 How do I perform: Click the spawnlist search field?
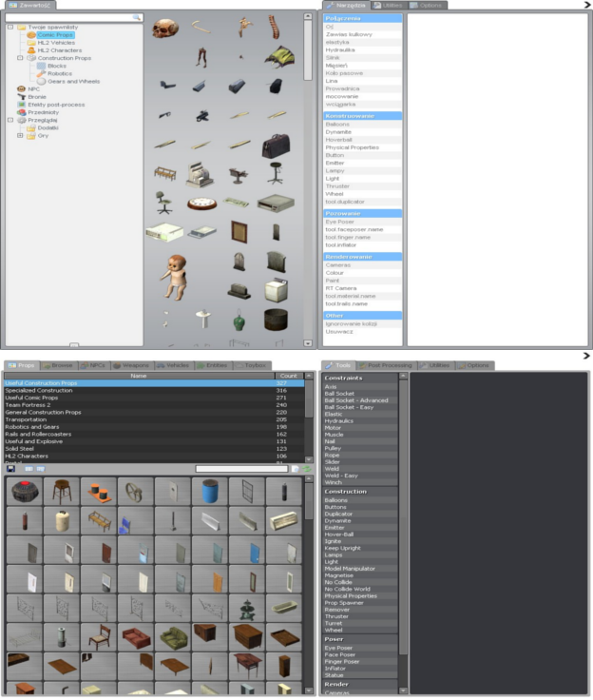pos(73,17)
